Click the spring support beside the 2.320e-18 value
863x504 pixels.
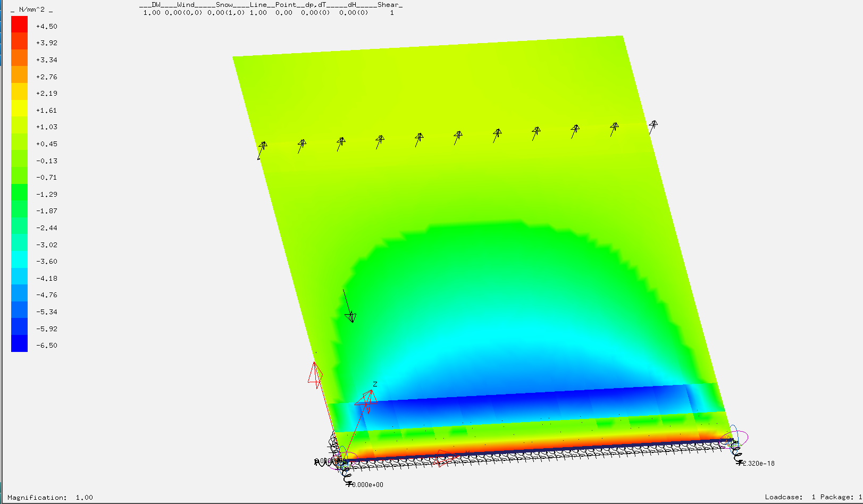737,456
